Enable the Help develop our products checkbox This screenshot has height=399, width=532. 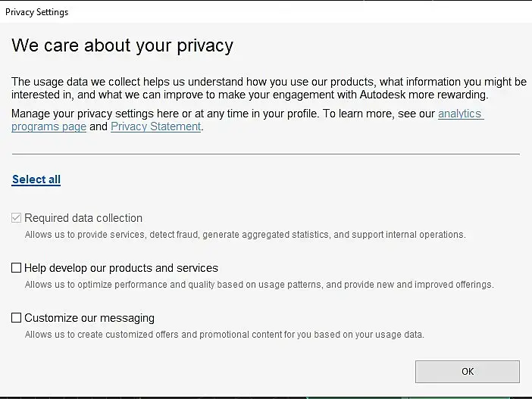pyautogui.click(x=17, y=268)
